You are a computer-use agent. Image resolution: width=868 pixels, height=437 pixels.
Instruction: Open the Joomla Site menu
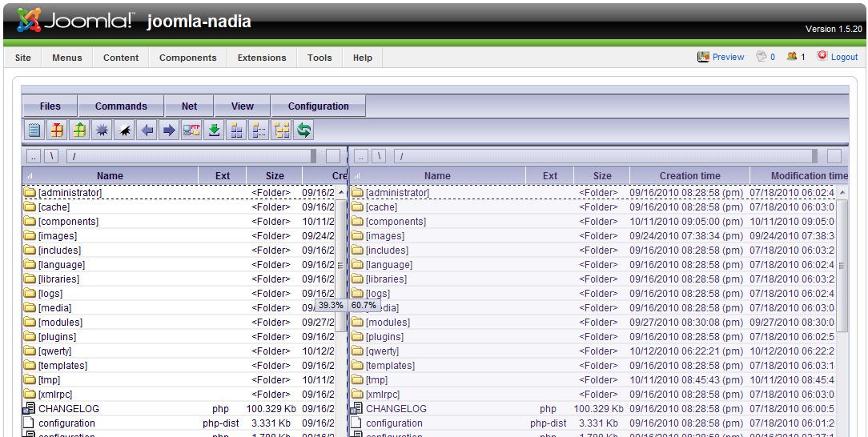click(x=23, y=58)
